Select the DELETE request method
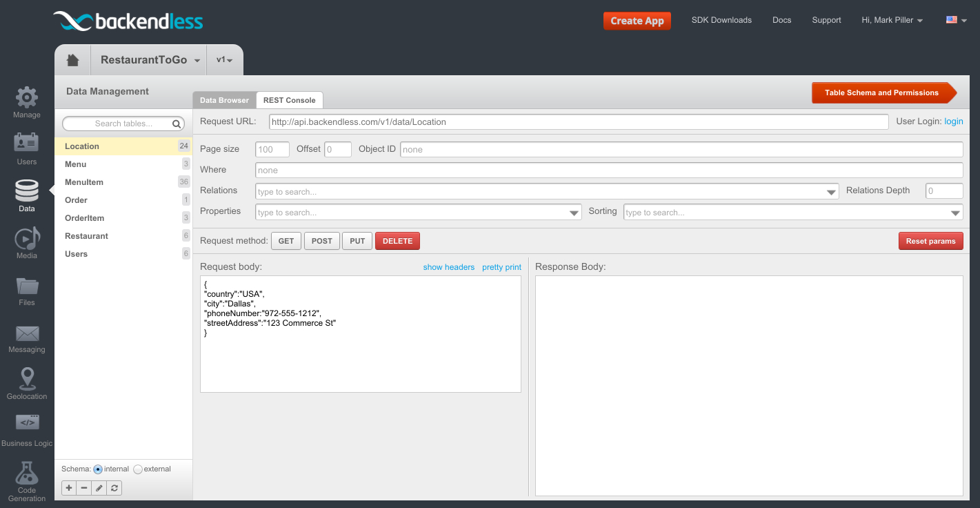Viewport: 980px width, 508px height. 397,241
